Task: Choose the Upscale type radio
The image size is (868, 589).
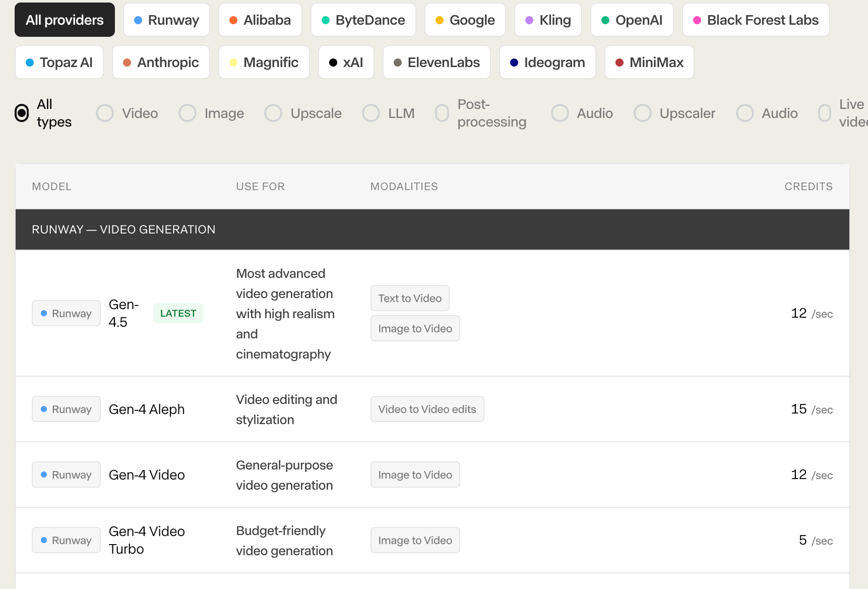Action: click(273, 113)
